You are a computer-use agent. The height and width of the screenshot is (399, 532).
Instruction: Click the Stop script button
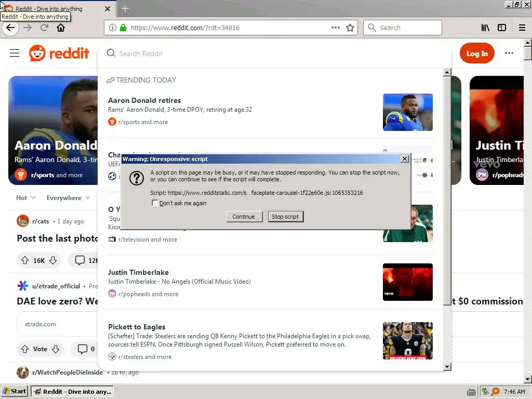[285, 217]
